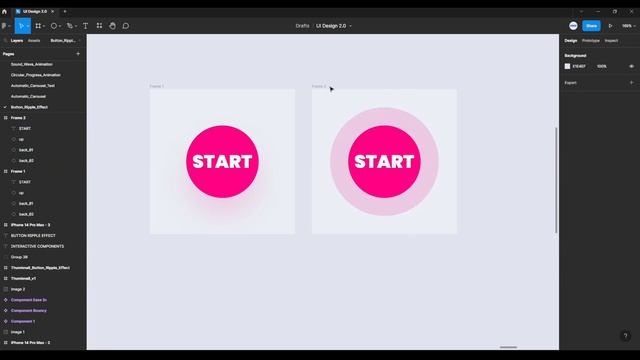Click Thumbnail_v1 layer frame icon

pyautogui.click(x=6, y=278)
